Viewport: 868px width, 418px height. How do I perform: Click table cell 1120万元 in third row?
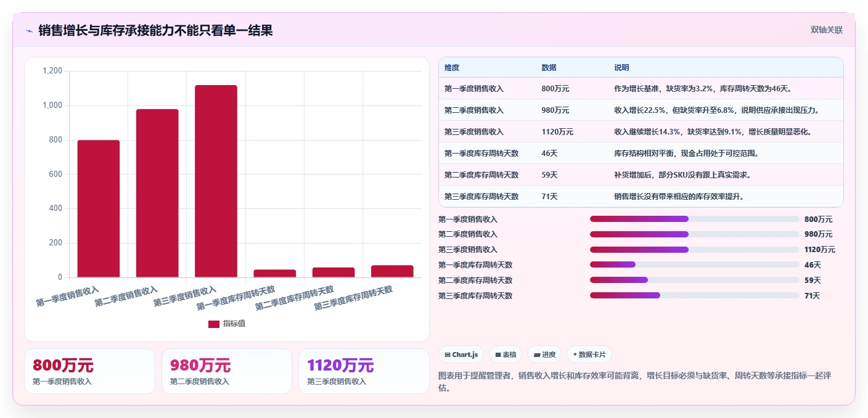557,132
